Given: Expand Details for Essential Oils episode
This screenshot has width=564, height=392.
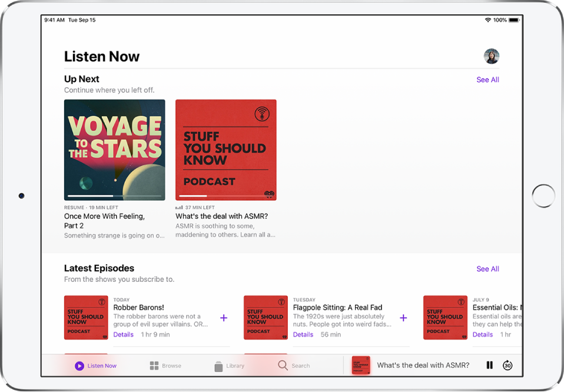Looking at the screenshot, I should point(483,334).
